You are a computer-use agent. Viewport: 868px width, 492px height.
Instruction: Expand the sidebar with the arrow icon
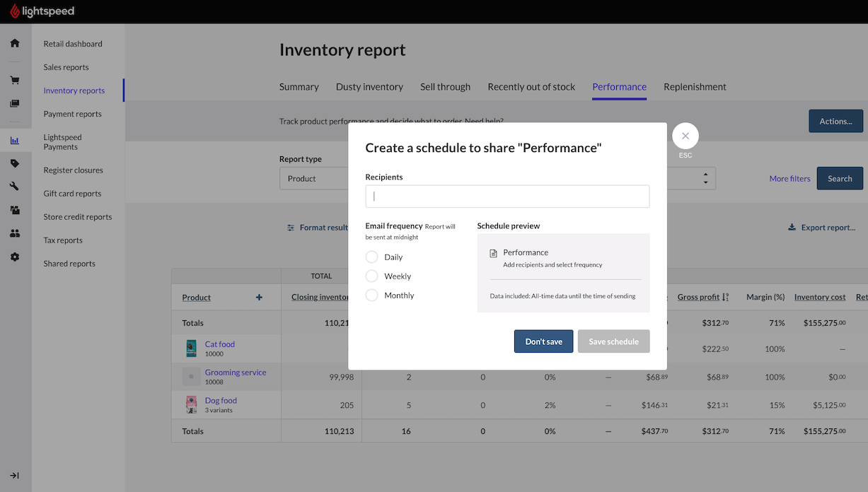coord(15,476)
